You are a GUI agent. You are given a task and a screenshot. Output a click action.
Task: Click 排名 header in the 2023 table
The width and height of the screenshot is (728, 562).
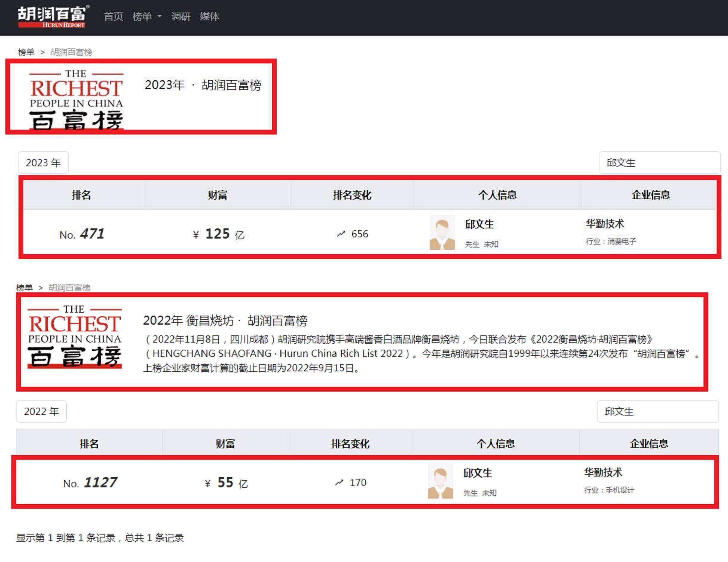(x=81, y=195)
